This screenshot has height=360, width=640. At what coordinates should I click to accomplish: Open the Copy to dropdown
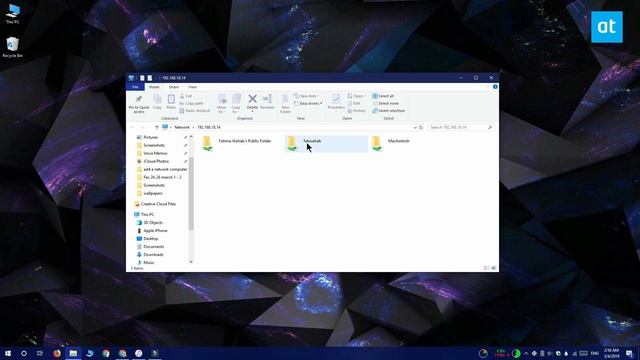236,104
